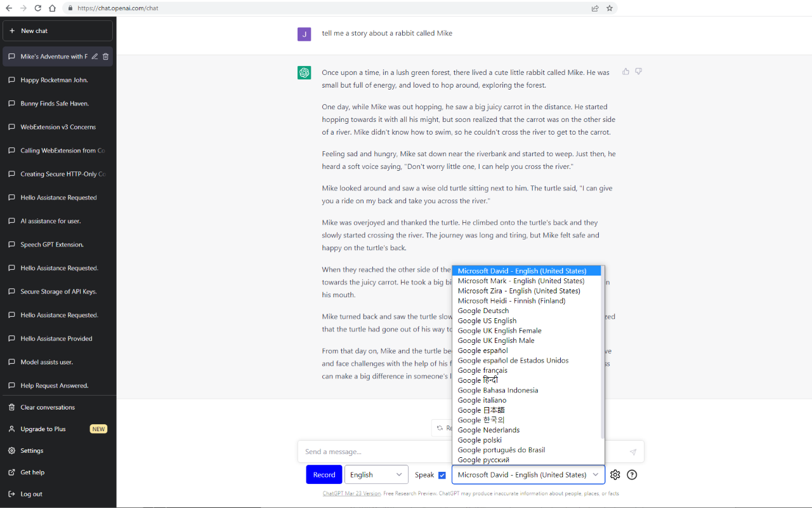Open ChatGPT Mar 23 Version link
The image size is (812, 508).
click(x=351, y=493)
